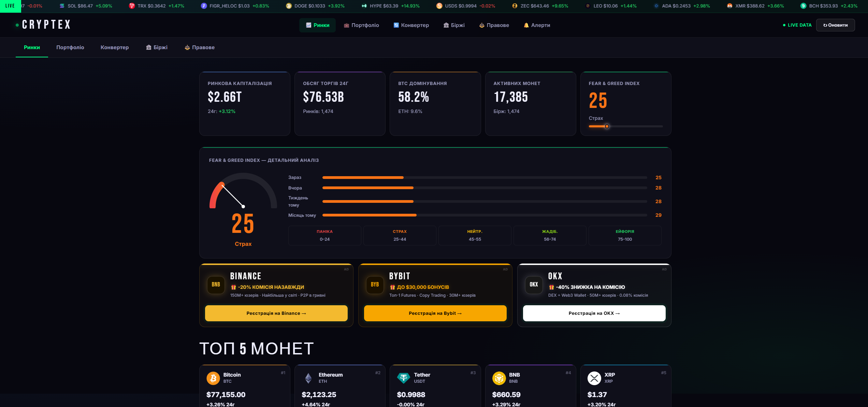Select the Біржі tab in secondary bar
The image size is (868, 407).
(157, 47)
